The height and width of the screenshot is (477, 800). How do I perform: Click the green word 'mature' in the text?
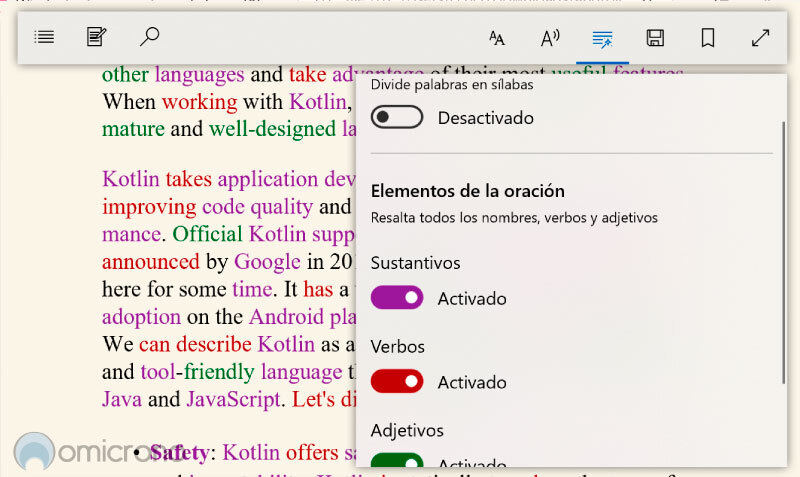pos(133,129)
